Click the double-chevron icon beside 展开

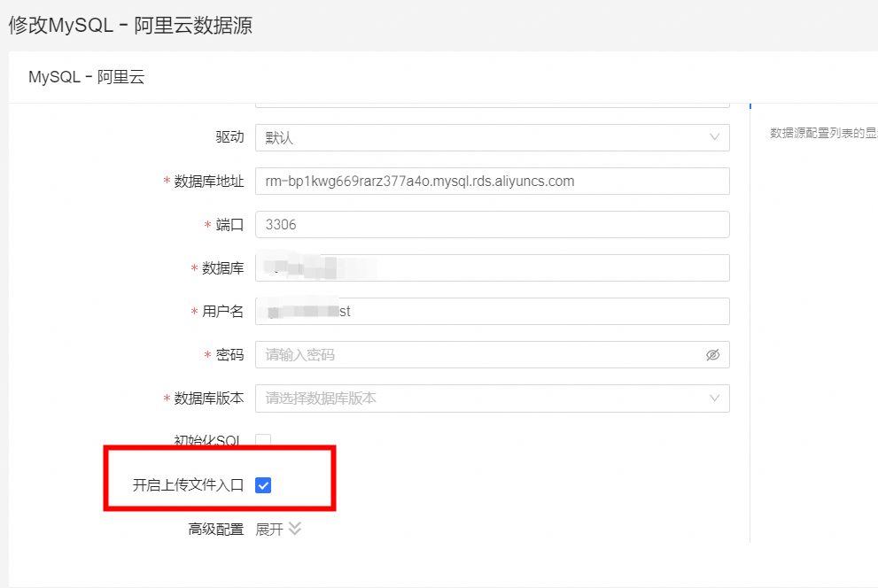(295, 529)
